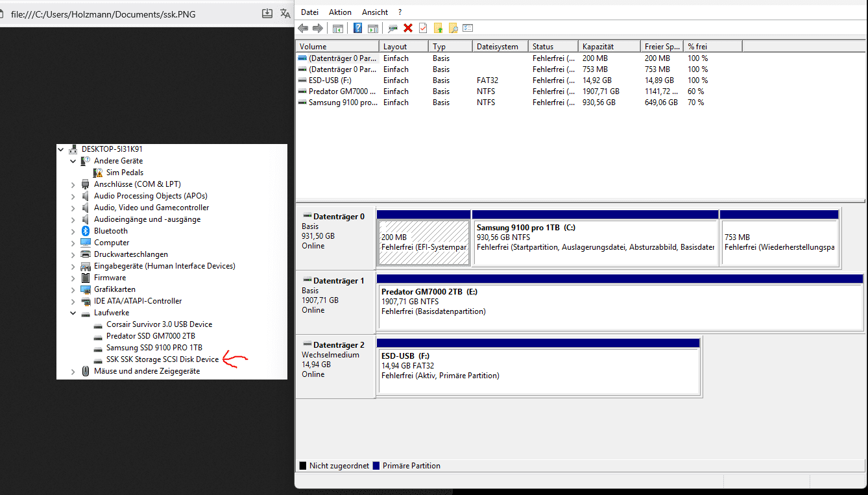This screenshot has height=495, width=868.
Task: Open the Datei menu
Action: pos(310,12)
